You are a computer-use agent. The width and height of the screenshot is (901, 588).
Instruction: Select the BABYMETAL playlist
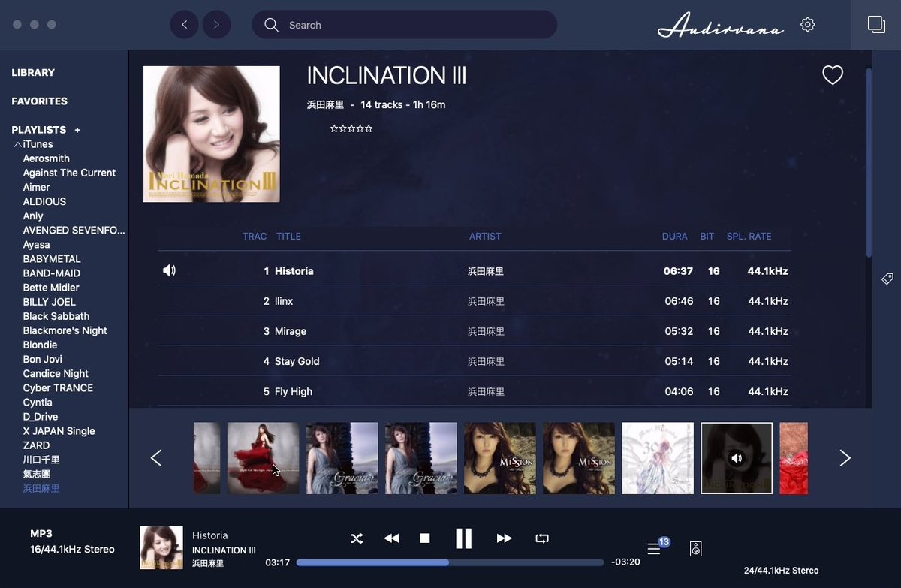[52, 259]
